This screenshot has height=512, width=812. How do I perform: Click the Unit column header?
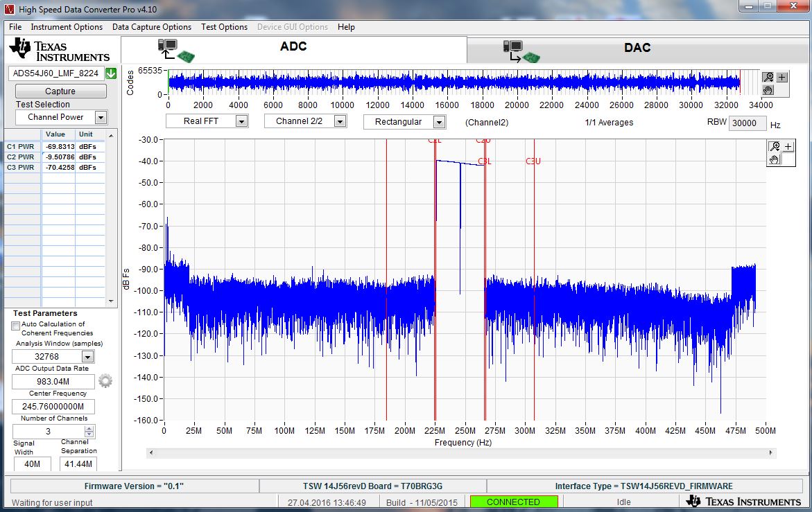coord(86,134)
